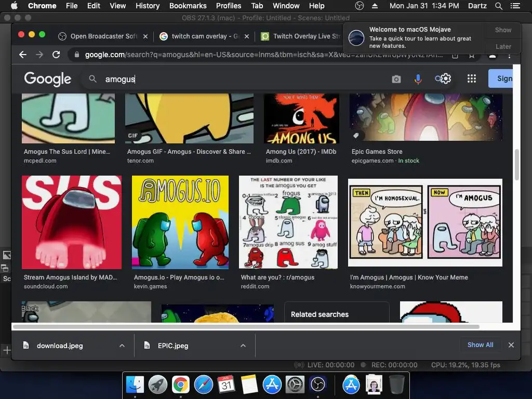
Task: Reload the page with the refresh icon
Action: point(56,55)
